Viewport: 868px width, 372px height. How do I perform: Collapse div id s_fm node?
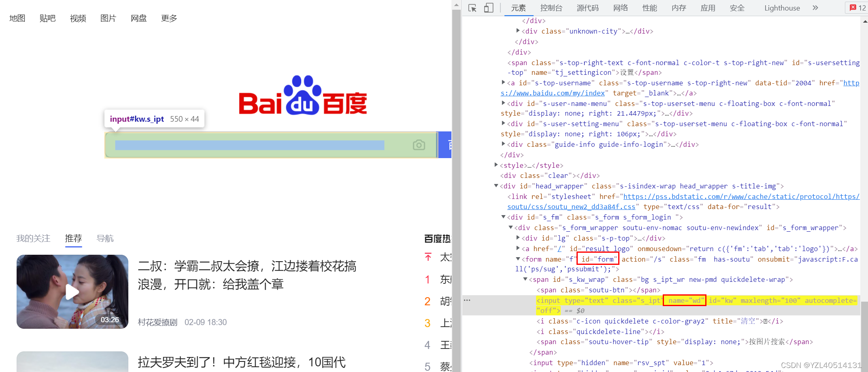pos(503,217)
